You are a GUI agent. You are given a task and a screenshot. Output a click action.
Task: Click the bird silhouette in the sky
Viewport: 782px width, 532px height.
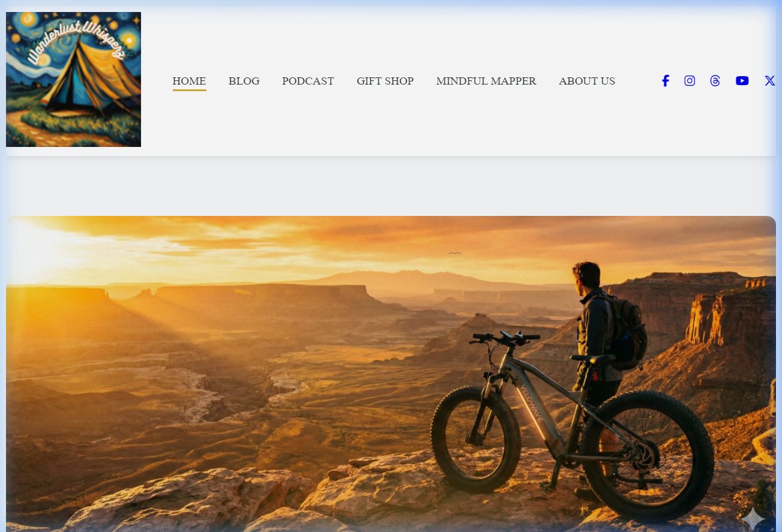(455, 253)
